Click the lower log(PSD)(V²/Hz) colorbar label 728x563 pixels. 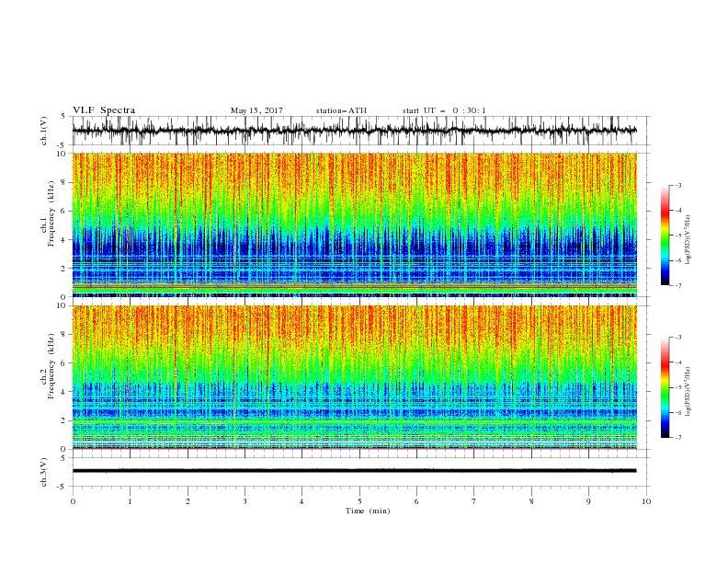click(688, 392)
